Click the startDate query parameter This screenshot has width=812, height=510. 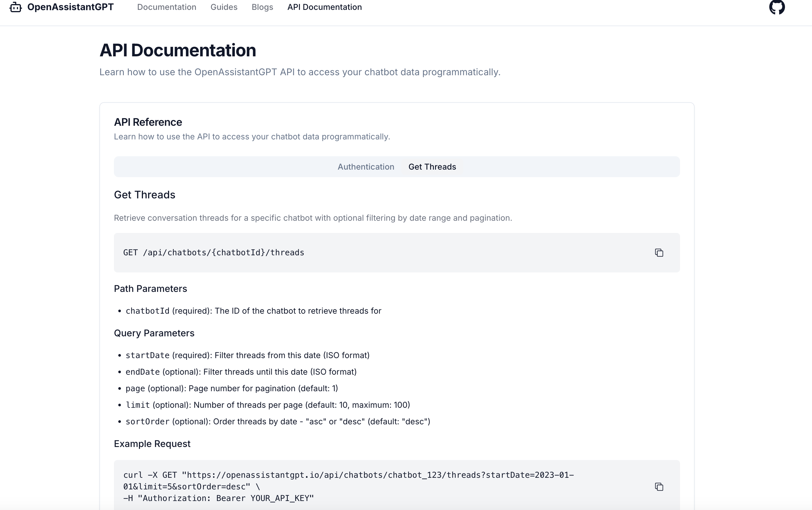pyautogui.click(x=147, y=355)
